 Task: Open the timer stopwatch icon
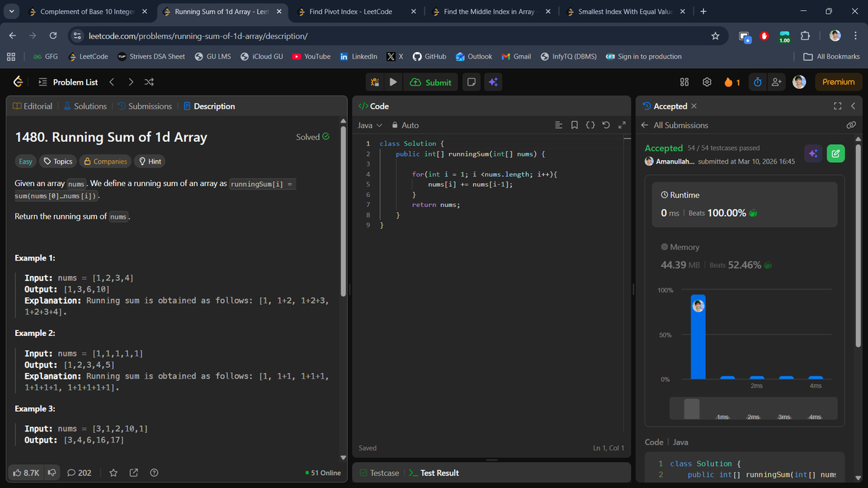pos(757,82)
